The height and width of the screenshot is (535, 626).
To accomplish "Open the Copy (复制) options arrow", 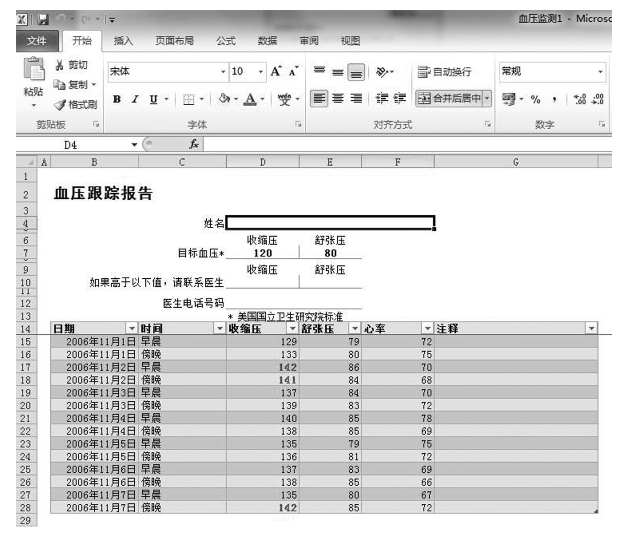I will 94,85.
